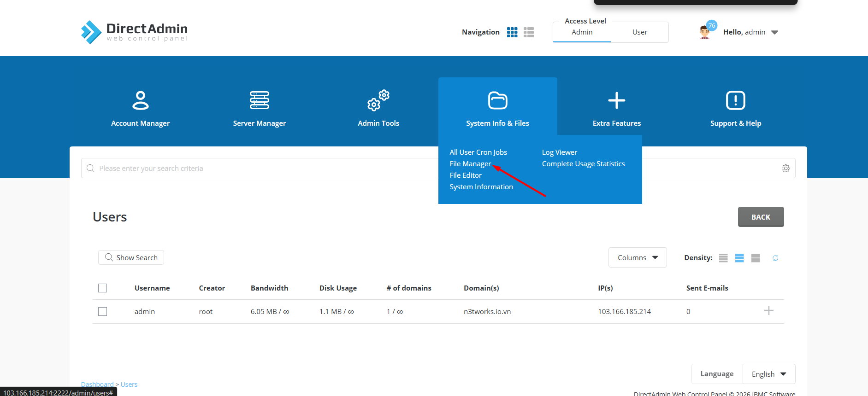
Task: Open Server Manager stacked-servers icon
Action: (259, 100)
